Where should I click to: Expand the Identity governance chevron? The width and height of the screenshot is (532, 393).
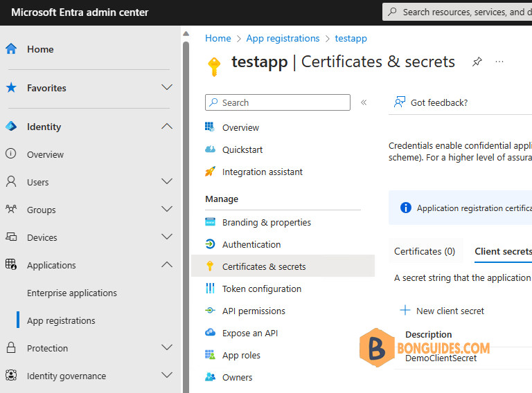point(167,375)
